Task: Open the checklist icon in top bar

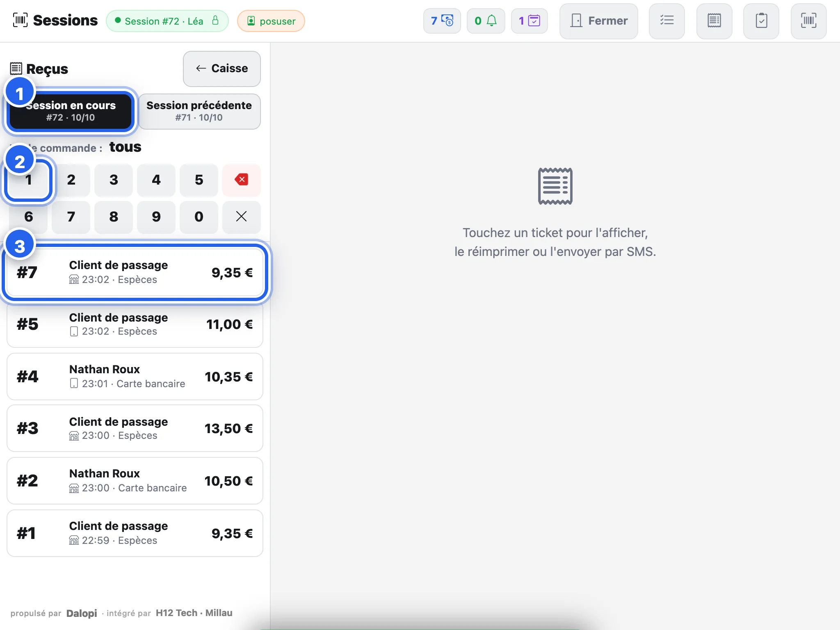Action: (x=667, y=21)
